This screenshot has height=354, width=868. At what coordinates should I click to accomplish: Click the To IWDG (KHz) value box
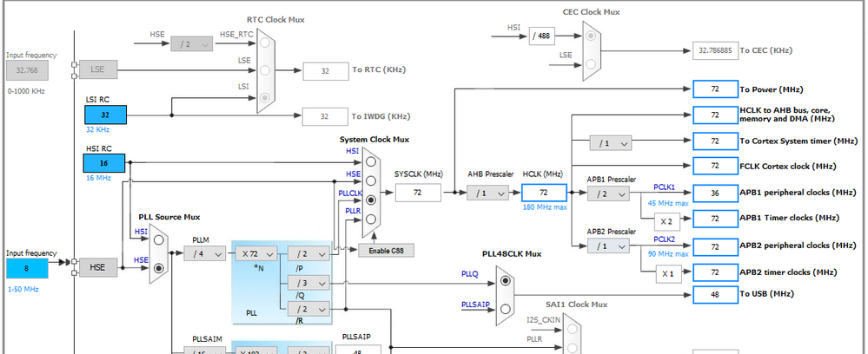tap(325, 117)
